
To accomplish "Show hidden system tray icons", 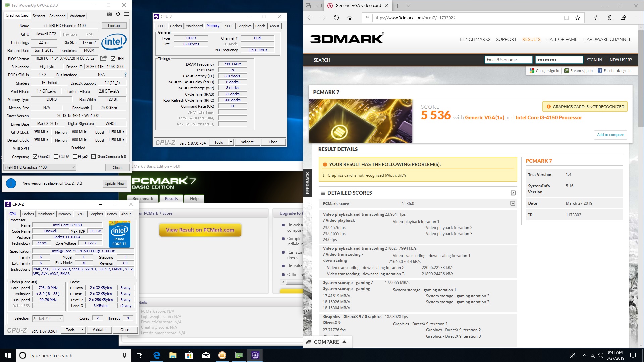I will [x=585, y=355].
